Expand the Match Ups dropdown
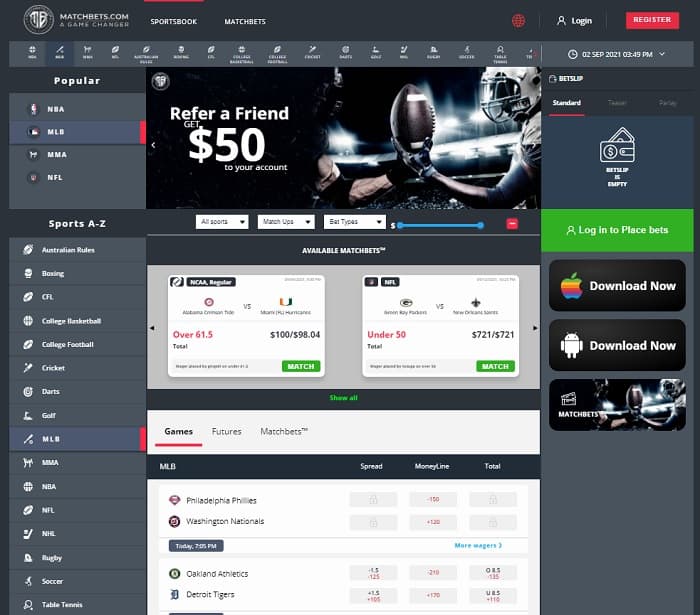 [286, 222]
